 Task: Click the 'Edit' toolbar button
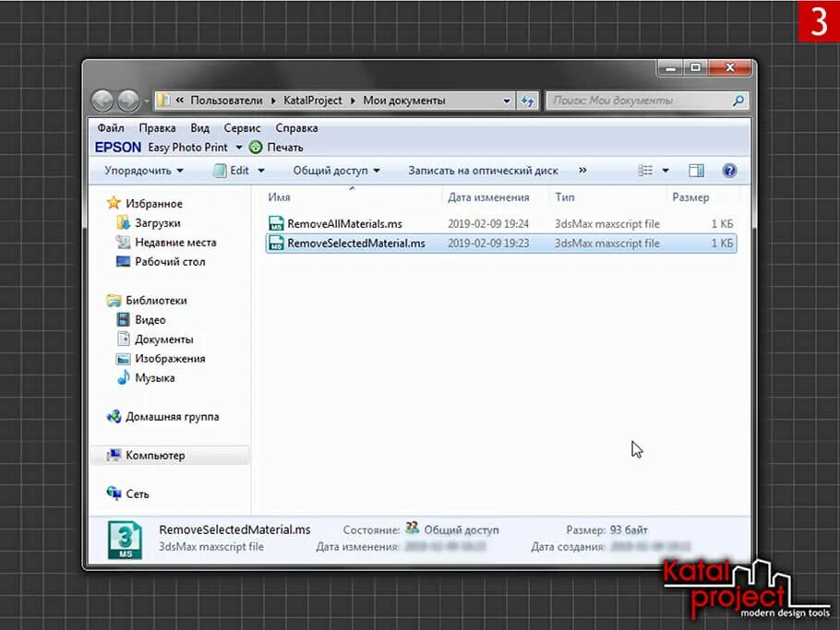pyautogui.click(x=232, y=171)
